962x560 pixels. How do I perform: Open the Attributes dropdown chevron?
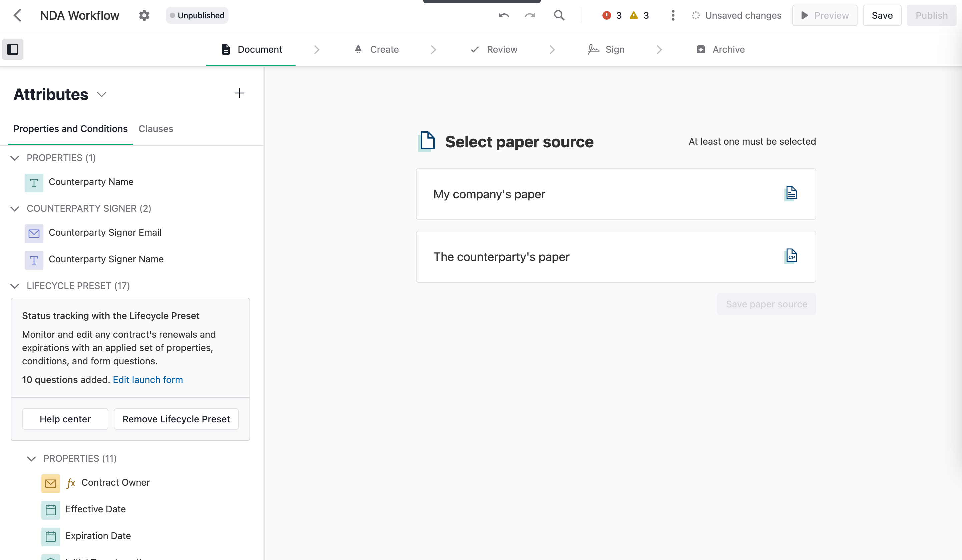click(x=101, y=94)
